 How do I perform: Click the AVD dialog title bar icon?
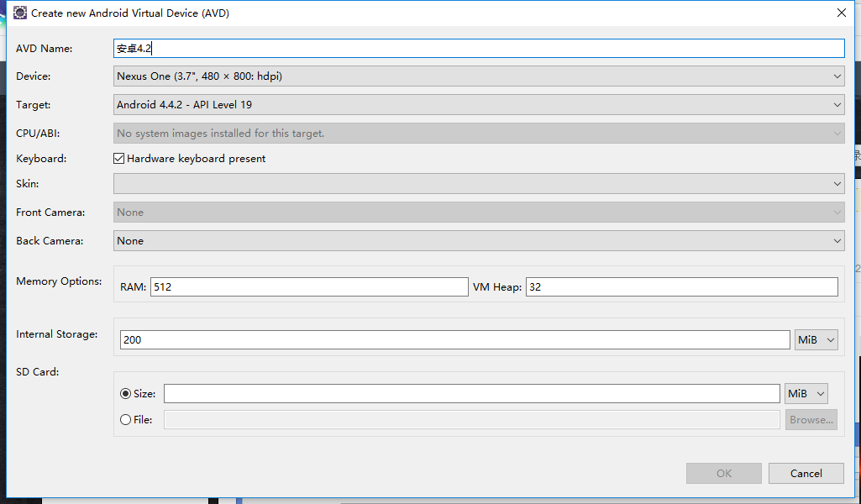tap(20, 13)
